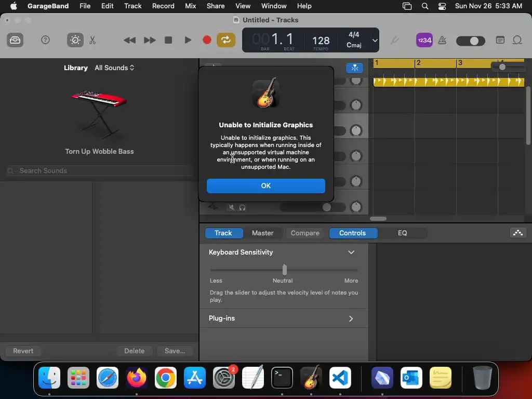Viewport: 532px width, 399px height.
Task: Start playback with the Play button
Action: 188,40
